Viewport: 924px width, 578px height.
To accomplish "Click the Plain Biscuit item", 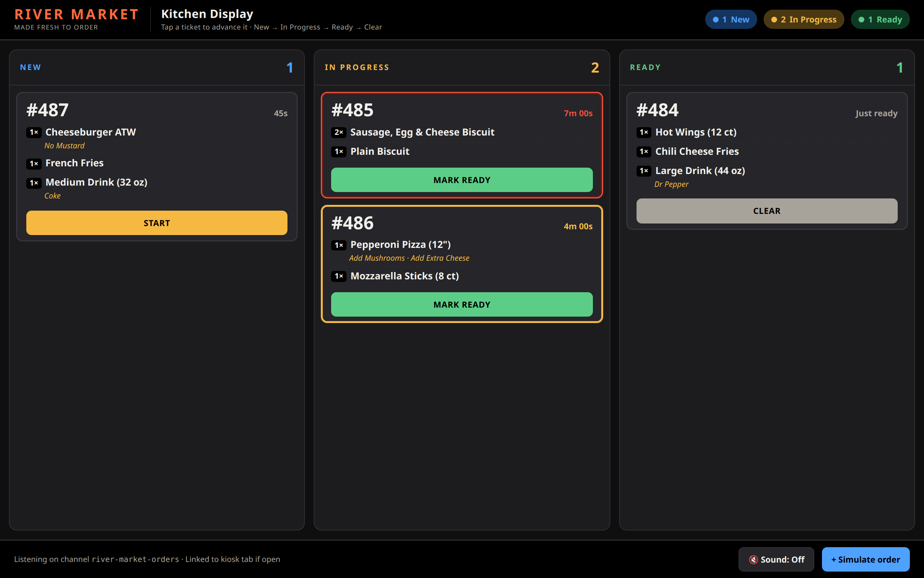I will (x=380, y=151).
